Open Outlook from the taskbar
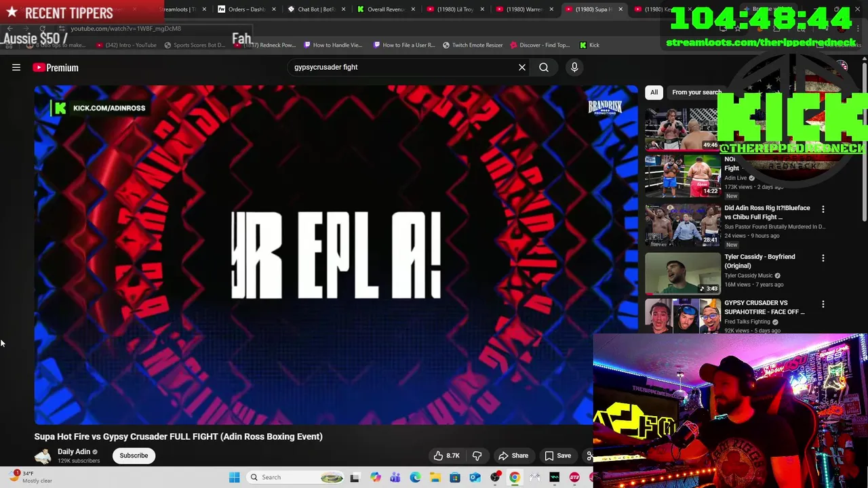 [475, 478]
